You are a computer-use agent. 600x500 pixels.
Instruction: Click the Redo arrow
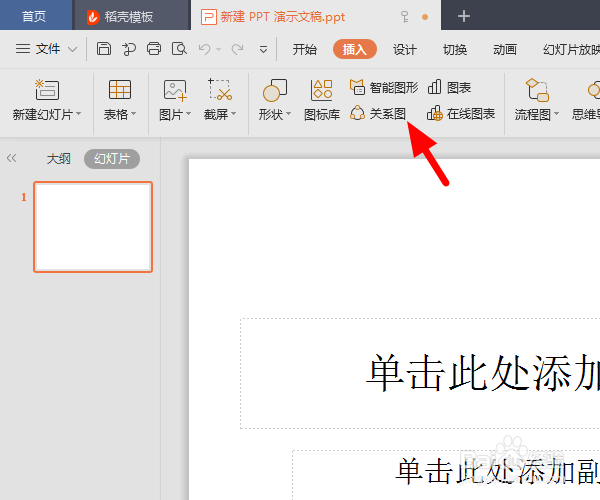[x=238, y=49]
